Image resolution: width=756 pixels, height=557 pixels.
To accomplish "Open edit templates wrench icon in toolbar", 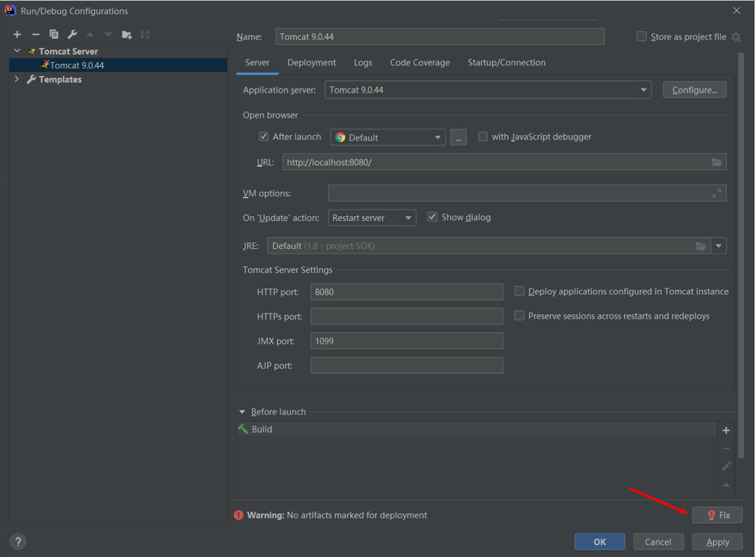I will [72, 34].
